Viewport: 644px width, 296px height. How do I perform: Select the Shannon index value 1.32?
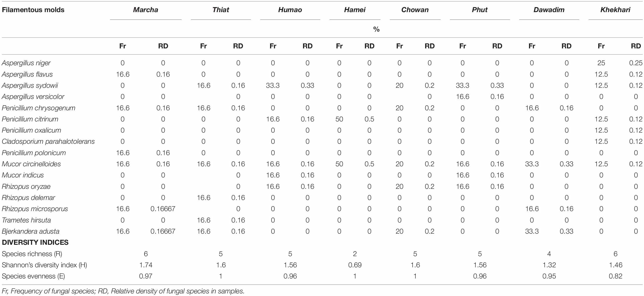pyautogui.click(x=549, y=265)
